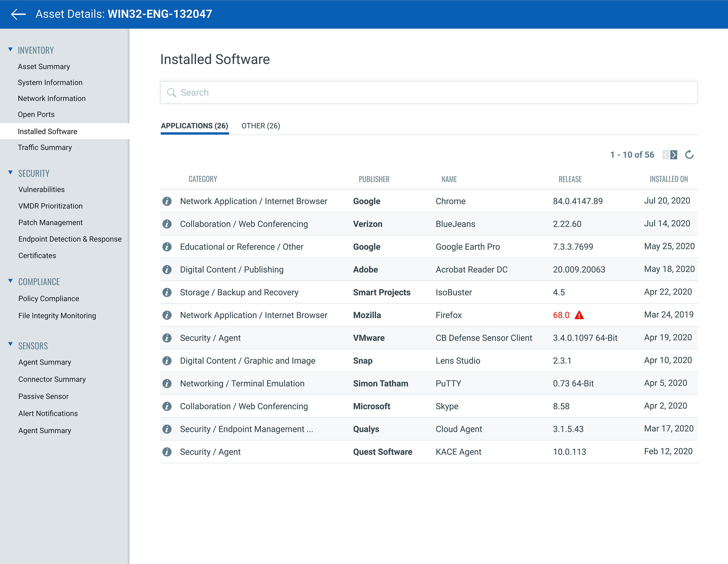Open File Integrity Monitoring

[x=57, y=315]
